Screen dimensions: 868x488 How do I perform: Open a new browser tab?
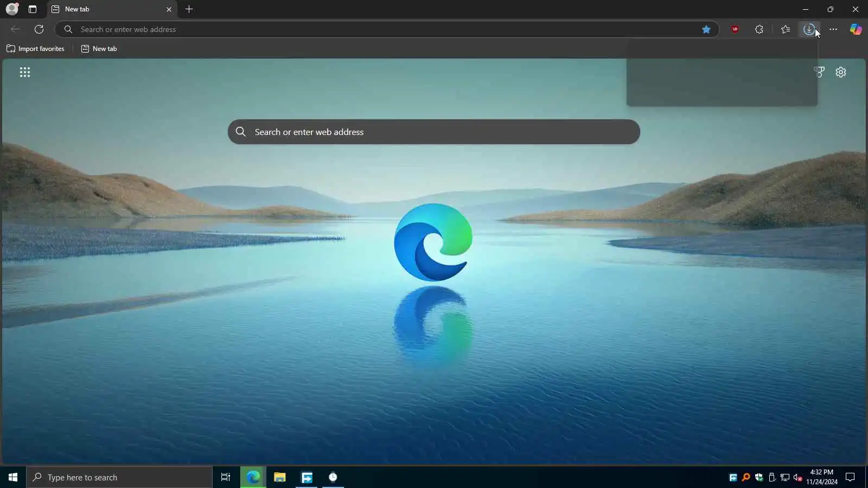[189, 9]
